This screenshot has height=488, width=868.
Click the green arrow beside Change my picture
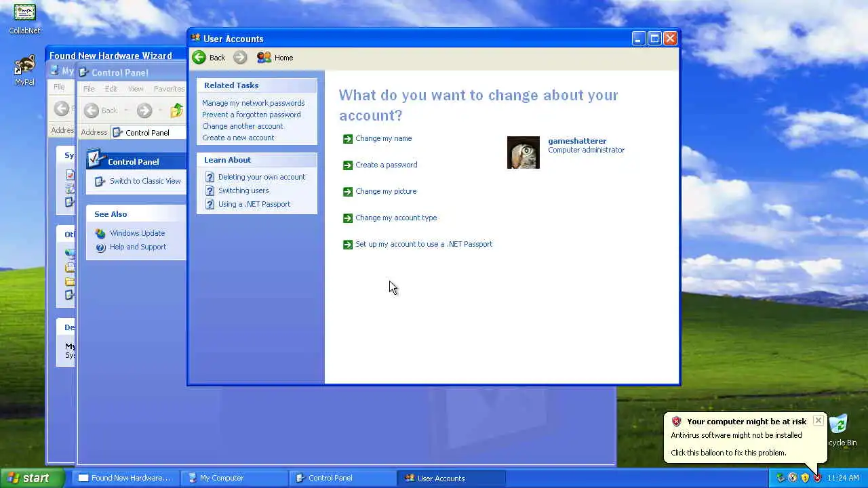(x=348, y=192)
